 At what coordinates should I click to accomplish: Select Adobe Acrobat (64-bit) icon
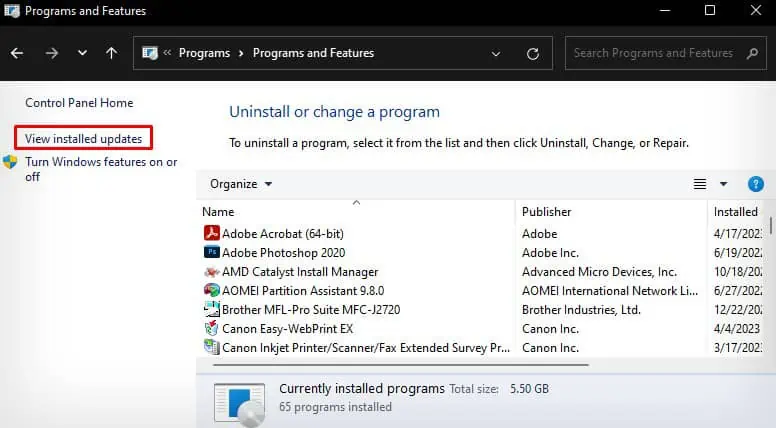[212, 233]
